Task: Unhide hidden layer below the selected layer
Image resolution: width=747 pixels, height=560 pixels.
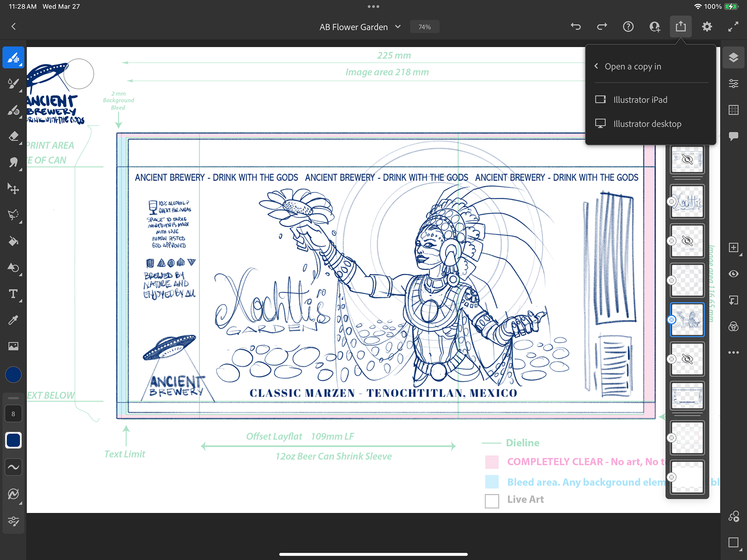Action: (x=687, y=359)
